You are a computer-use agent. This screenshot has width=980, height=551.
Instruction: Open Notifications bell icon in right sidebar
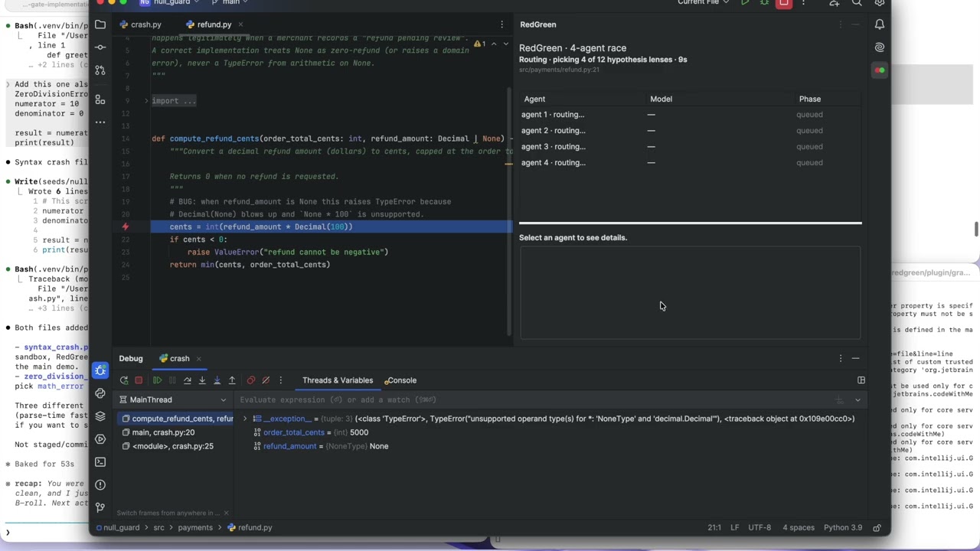coord(880,24)
